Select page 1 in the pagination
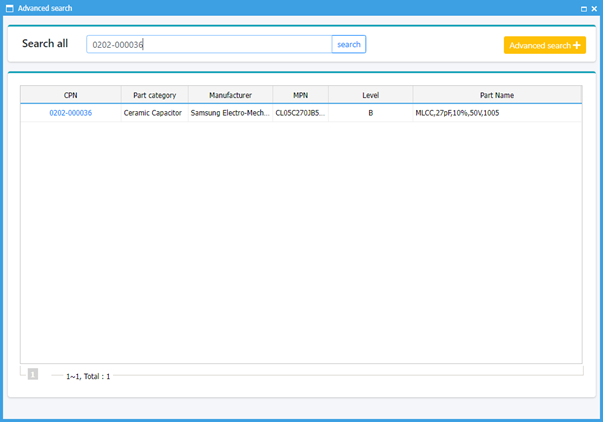Viewport: 603px width, 422px height. click(x=32, y=374)
